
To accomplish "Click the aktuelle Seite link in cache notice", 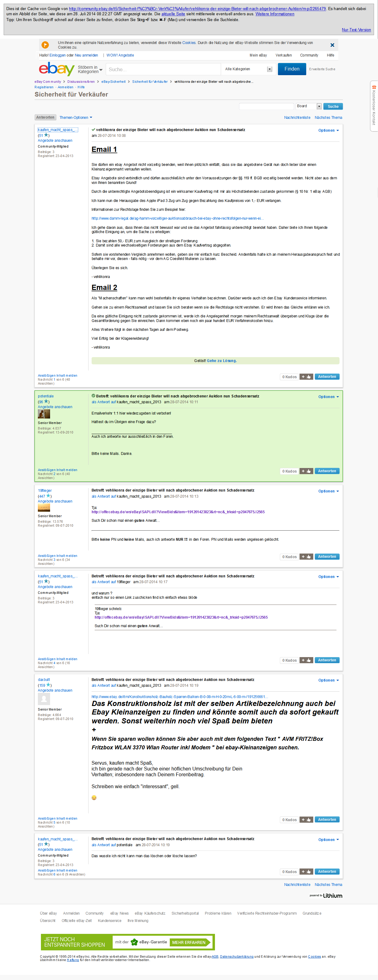I will click(x=173, y=14).
